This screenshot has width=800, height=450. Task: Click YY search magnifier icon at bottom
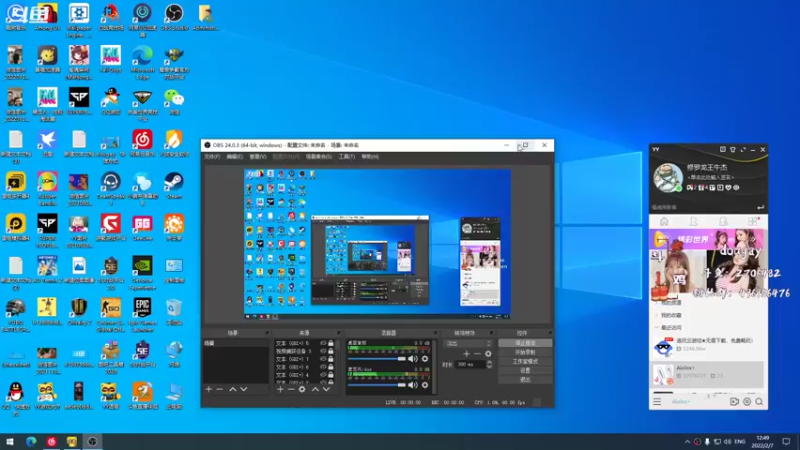coord(759,402)
